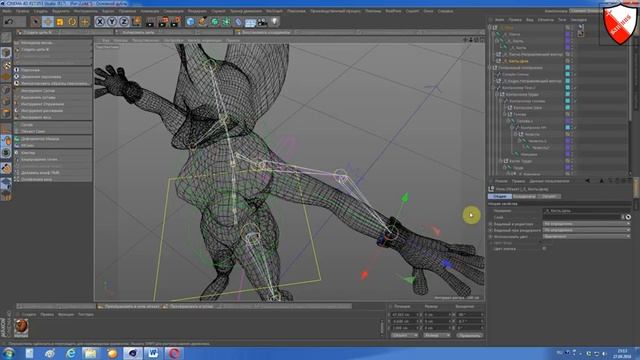640x360 pixels.
Task: Open the Animation main menu
Action: (150, 11)
